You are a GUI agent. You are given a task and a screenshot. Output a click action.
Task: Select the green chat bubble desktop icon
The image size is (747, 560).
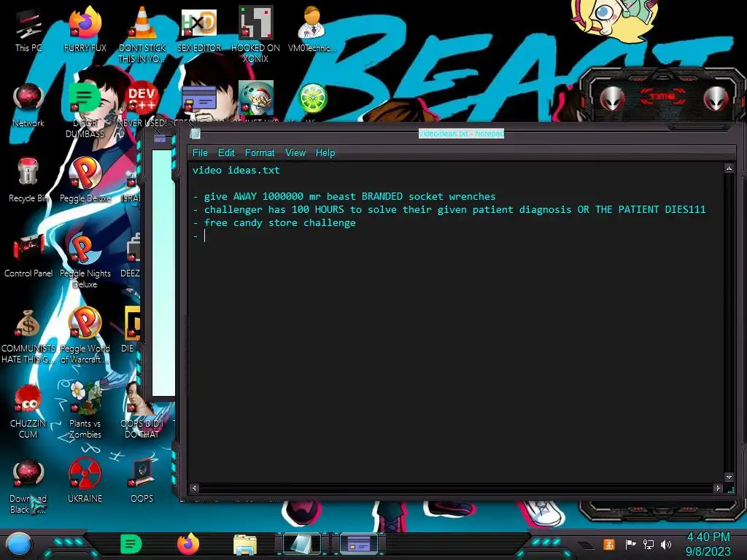click(x=85, y=109)
